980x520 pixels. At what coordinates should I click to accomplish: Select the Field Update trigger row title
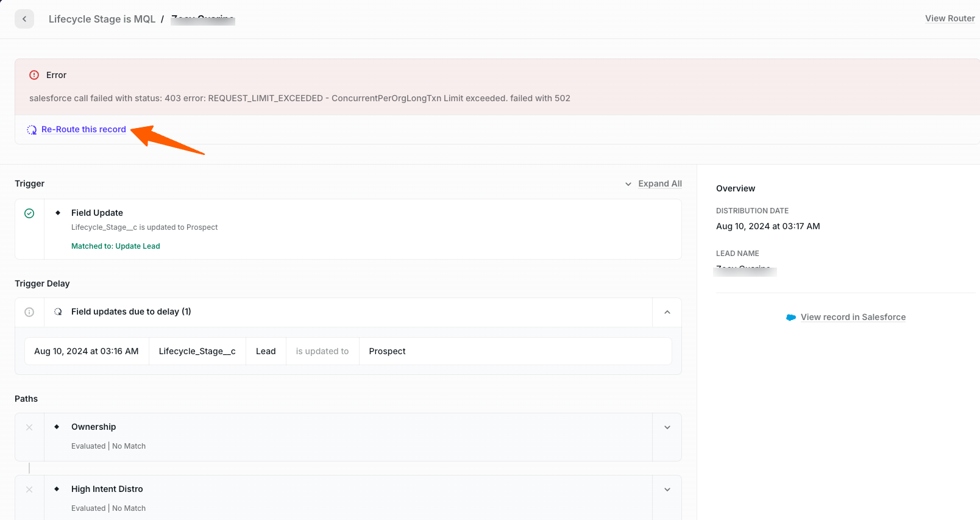pos(97,213)
